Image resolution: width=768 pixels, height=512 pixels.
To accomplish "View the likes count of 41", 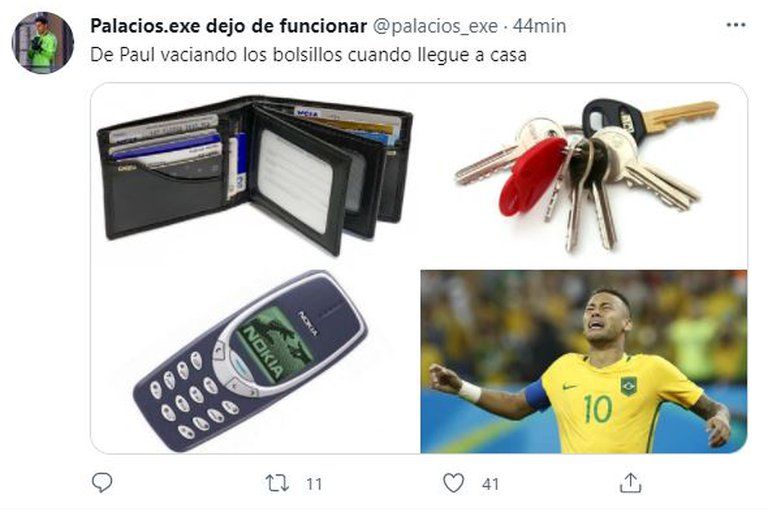I will [x=490, y=484].
